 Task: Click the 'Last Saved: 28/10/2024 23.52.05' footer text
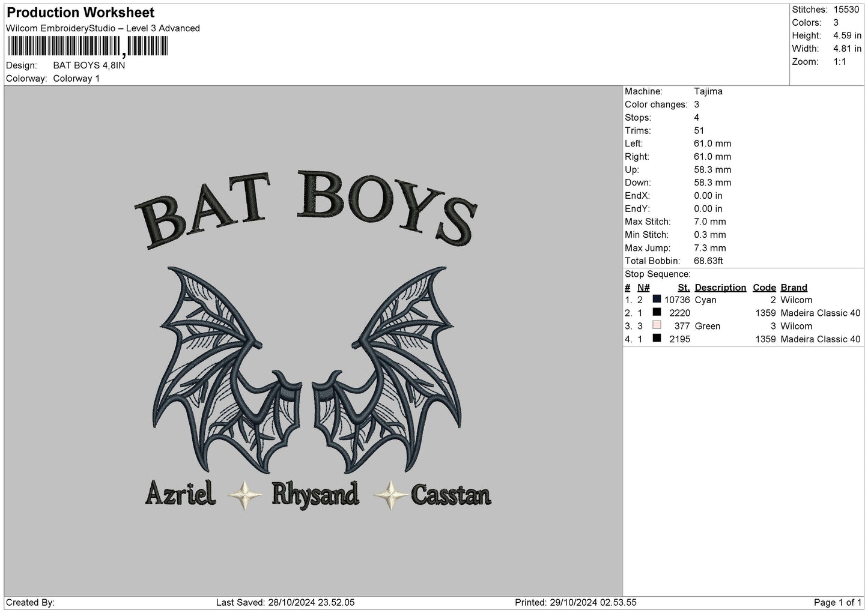coord(285,602)
